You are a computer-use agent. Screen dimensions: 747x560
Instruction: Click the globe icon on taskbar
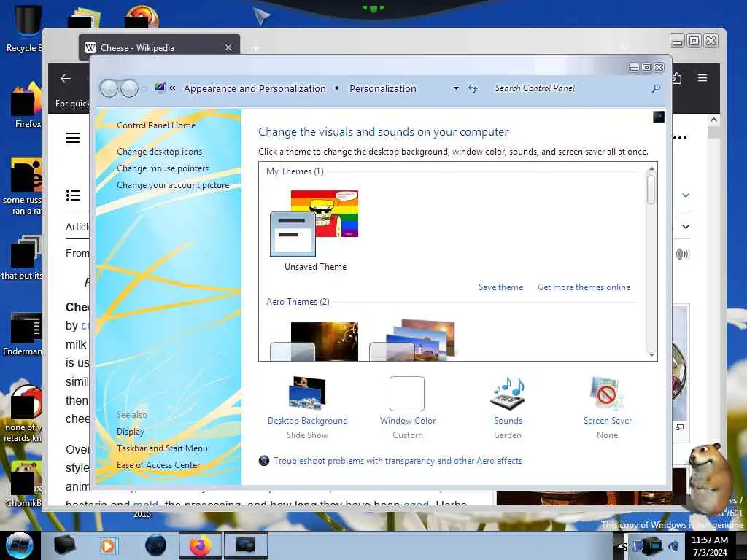pyautogui.click(x=155, y=545)
